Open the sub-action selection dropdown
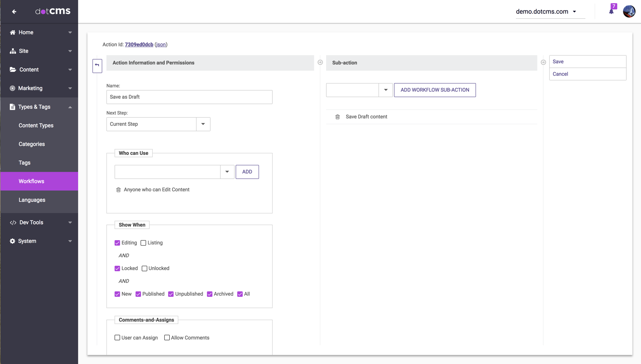641x364 pixels. click(386, 90)
